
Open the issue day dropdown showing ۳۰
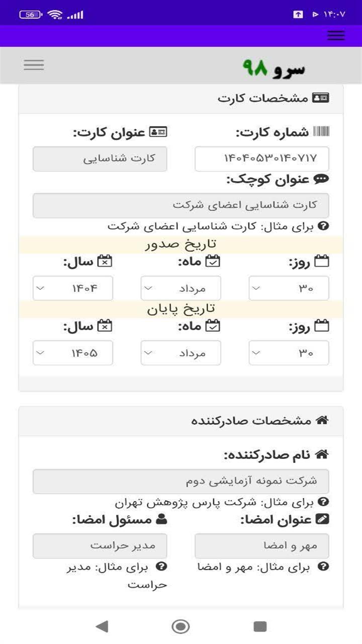point(289,288)
